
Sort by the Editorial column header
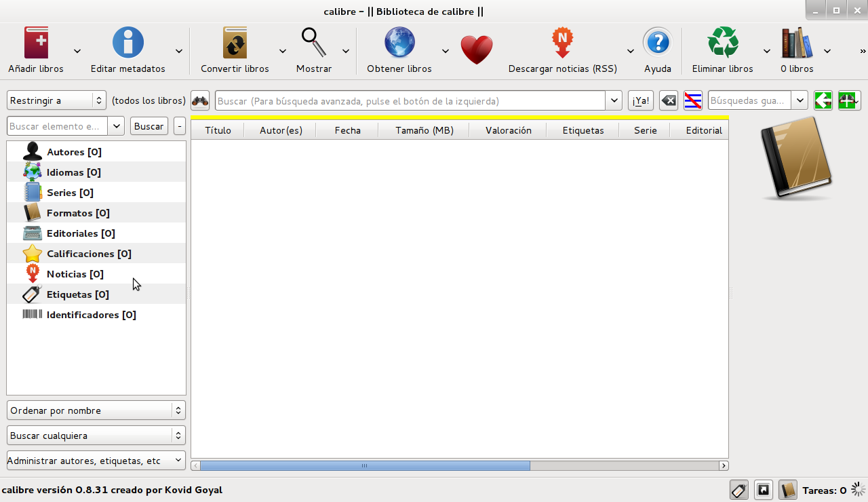click(x=700, y=130)
